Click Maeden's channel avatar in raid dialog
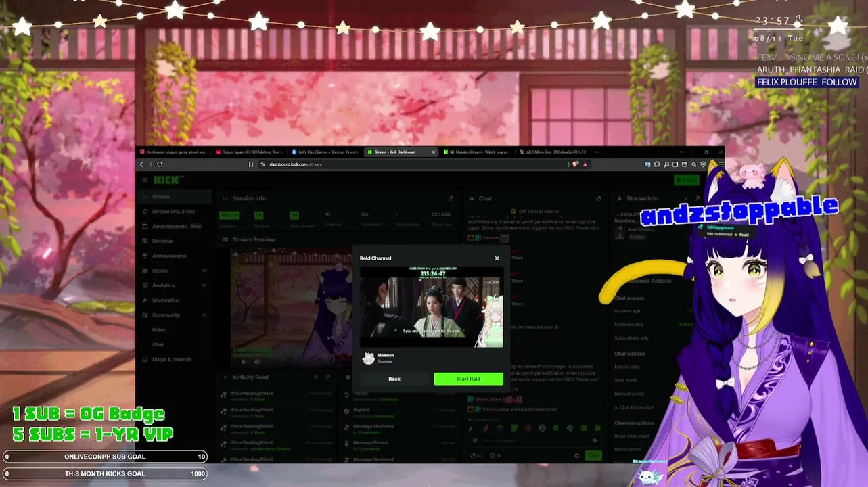Screen dimensions: 868x487 (369, 358)
